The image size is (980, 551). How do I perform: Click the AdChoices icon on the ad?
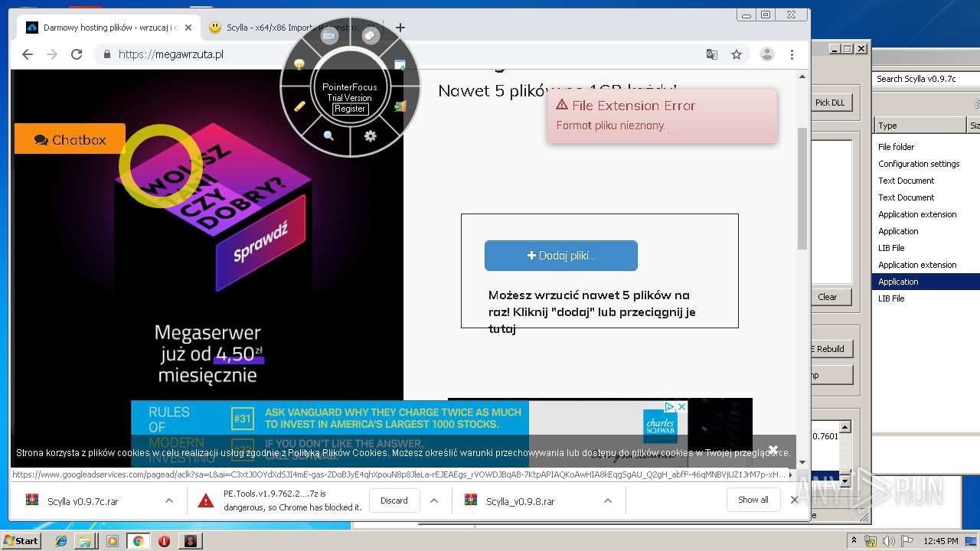pos(670,407)
